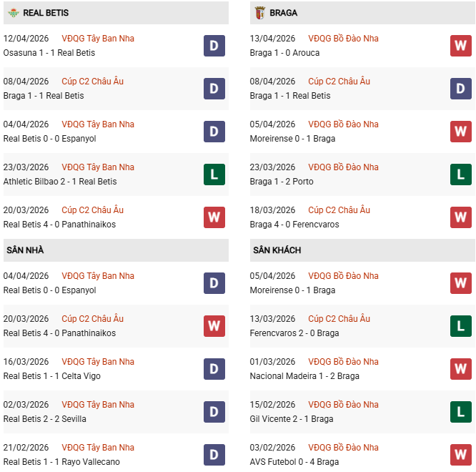Click the L badge for Athletic Bilbao match
The height and width of the screenshot is (472, 476).
(x=214, y=174)
